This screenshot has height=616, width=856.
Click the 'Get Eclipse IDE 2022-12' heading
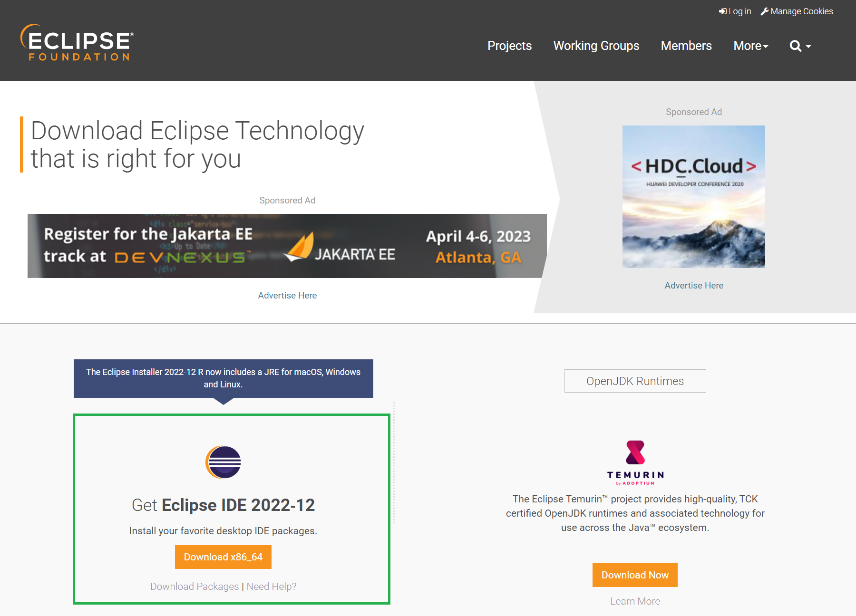pyautogui.click(x=223, y=505)
